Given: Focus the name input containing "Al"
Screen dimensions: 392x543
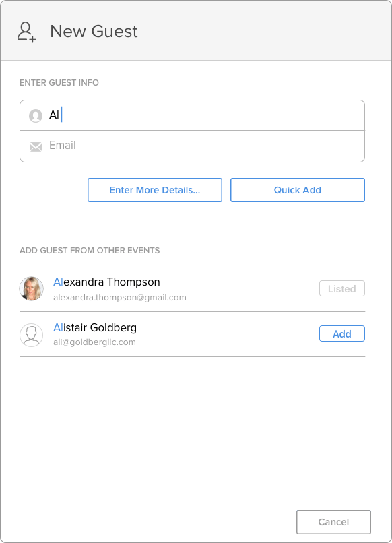Looking at the screenshot, I should tap(192, 115).
